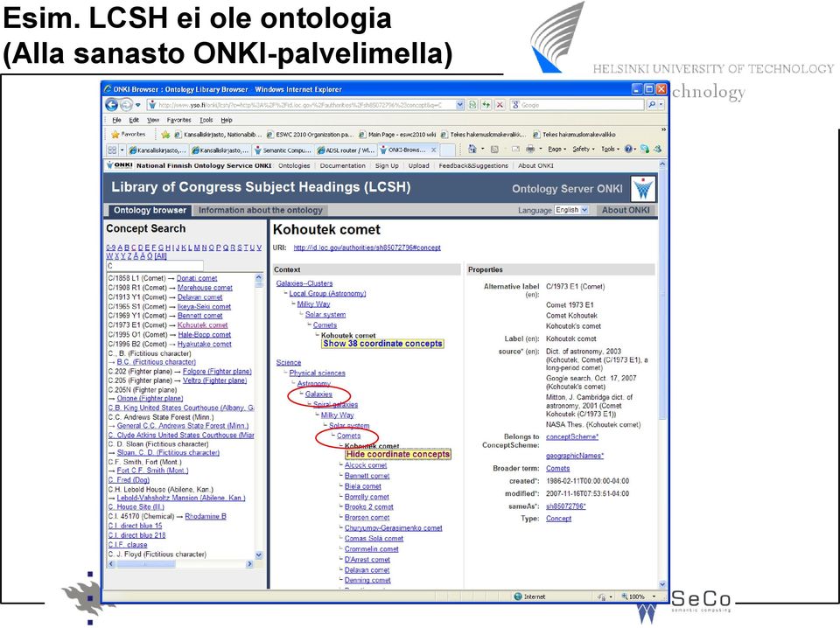Click the concept list scroll down arrow
Viewport: 840px width, 628px height.
click(x=259, y=555)
